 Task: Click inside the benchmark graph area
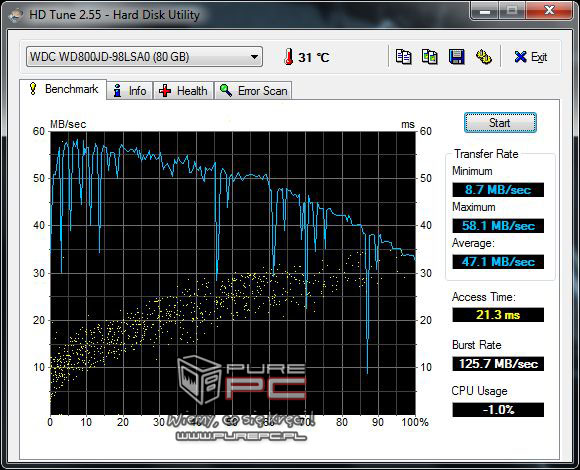tap(233, 273)
